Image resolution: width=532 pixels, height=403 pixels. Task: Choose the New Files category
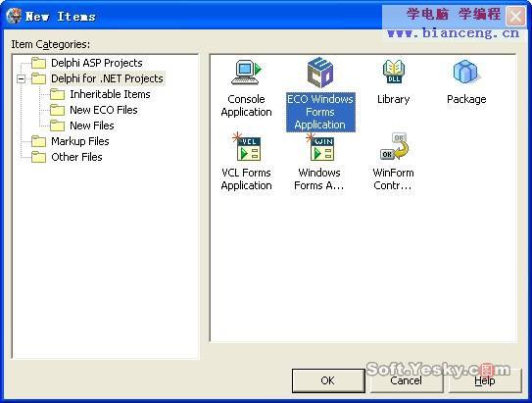[x=92, y=126]
